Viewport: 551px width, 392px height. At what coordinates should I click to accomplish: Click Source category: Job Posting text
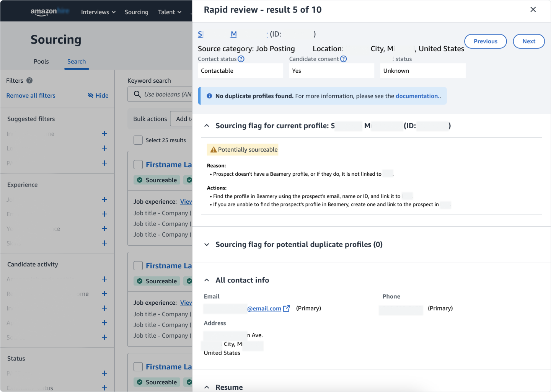tap(246, 49)
